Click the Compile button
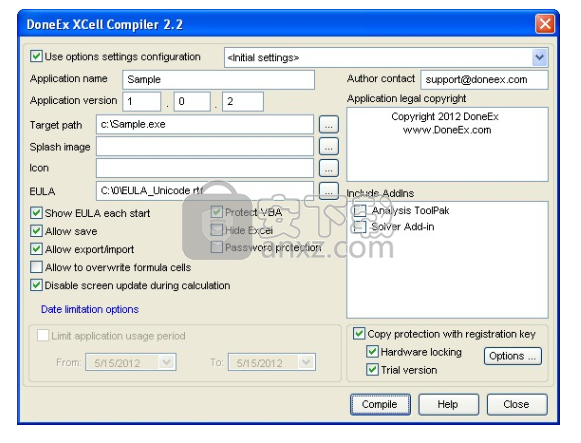The image size is (581, 443). tap(380, 404)
